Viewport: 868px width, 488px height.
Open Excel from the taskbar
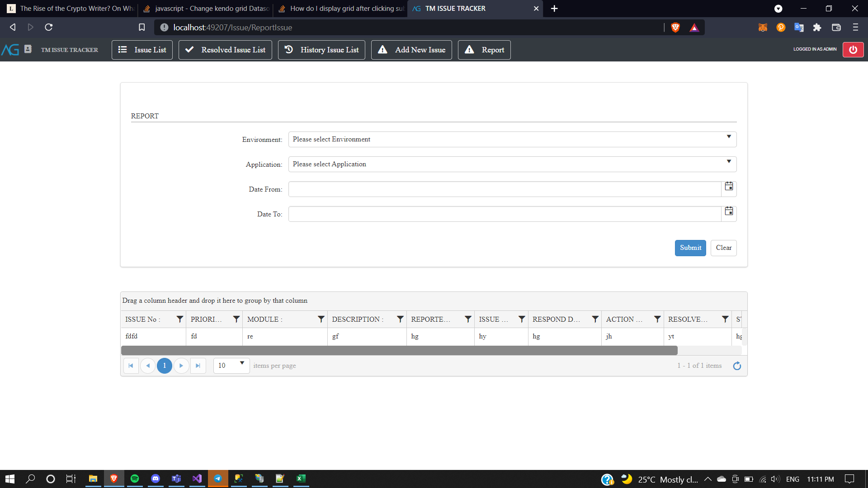click(x=301, y=479)
